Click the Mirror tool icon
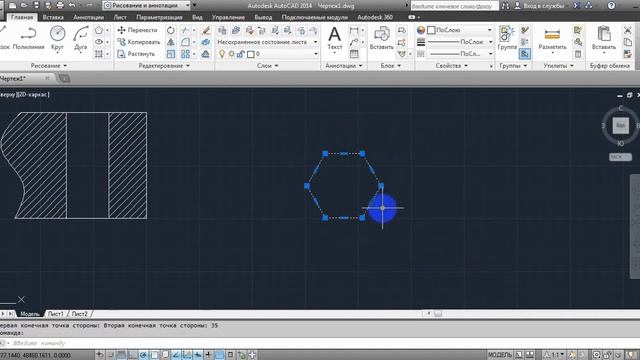 click(171, 42)
